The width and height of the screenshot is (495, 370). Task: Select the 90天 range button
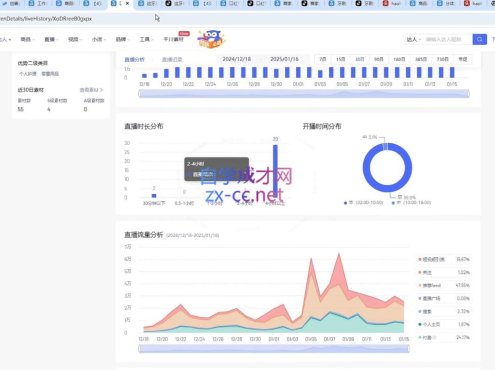(378, 59)
